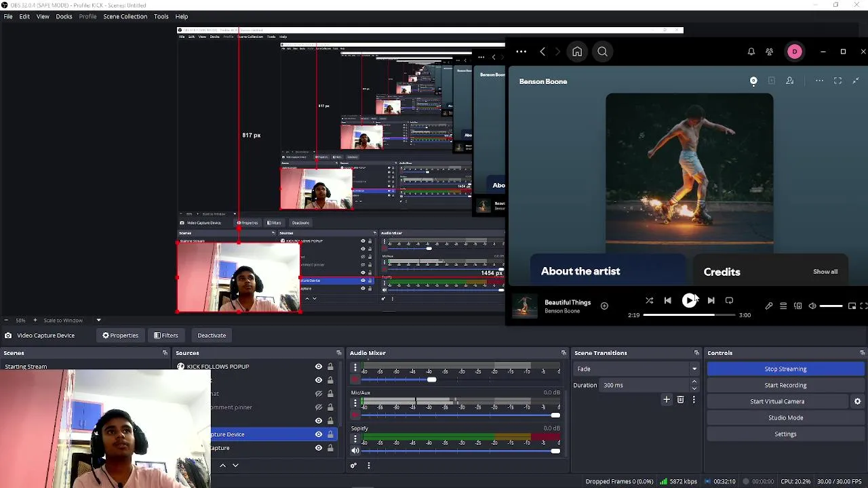This screenshot has height=488, width=868.
Task: Open Mic/Aux channel options menu
Action: coord(355,403)
